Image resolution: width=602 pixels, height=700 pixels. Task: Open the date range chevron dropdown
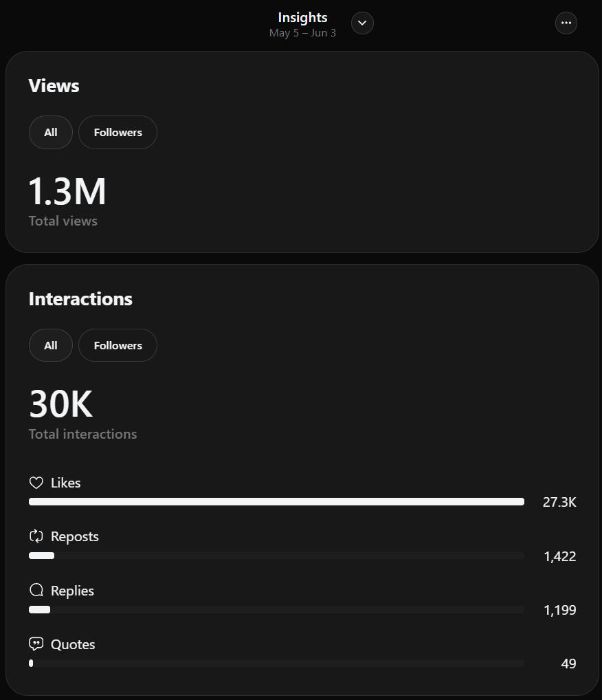point(362,23)
